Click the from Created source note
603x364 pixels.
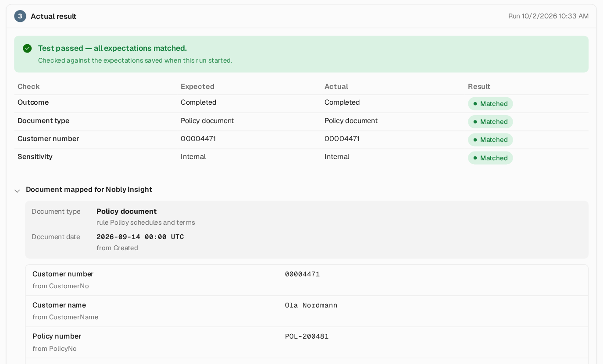[117, 248]
